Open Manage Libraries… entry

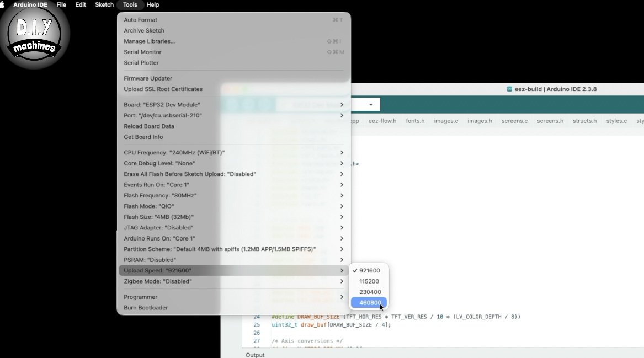pos(233,41)
